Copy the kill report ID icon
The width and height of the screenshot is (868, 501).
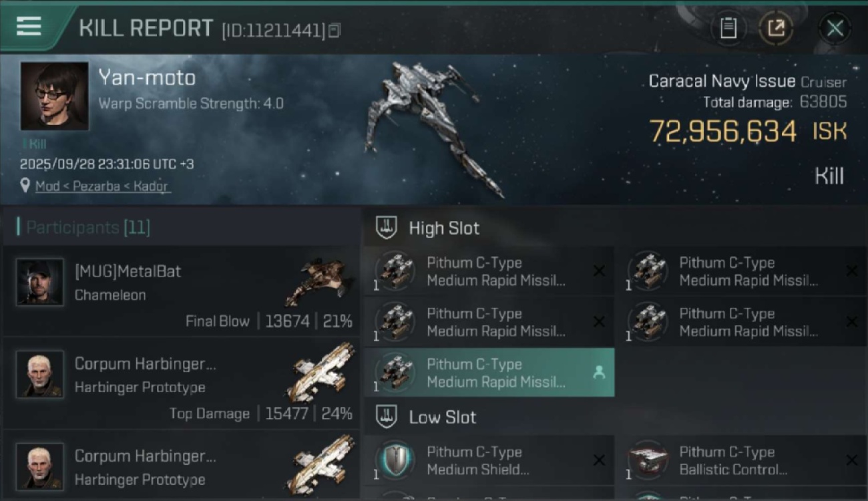coord(335,30)
